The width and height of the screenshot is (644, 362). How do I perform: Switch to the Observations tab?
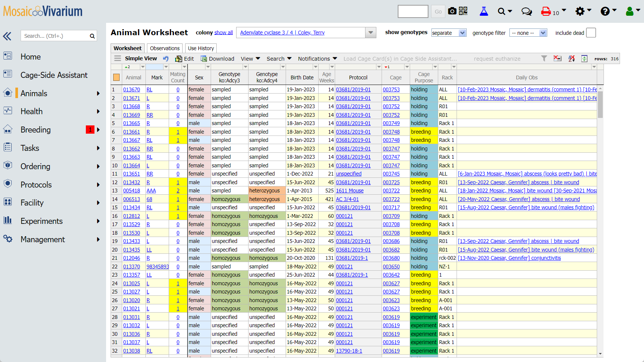[165, 48]
